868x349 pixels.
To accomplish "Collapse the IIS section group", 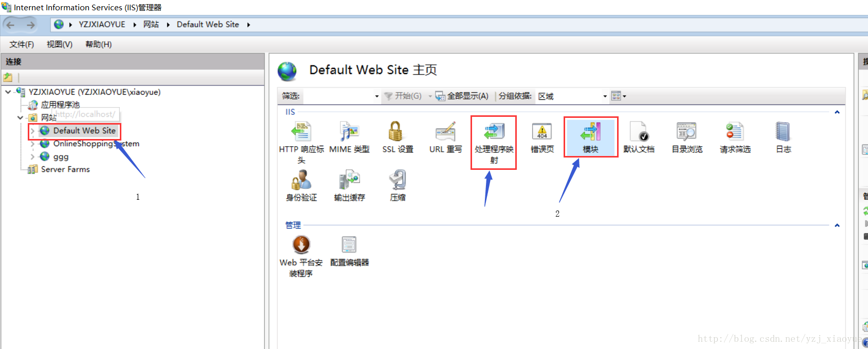I will pos(837,112).
